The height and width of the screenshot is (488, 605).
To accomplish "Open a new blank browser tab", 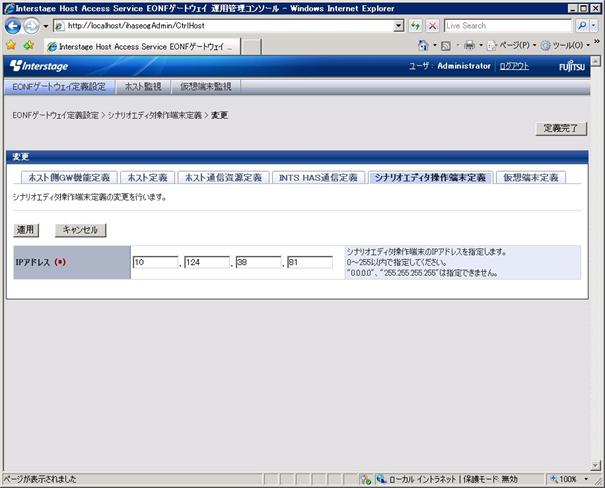I will [x=251, y=47].
